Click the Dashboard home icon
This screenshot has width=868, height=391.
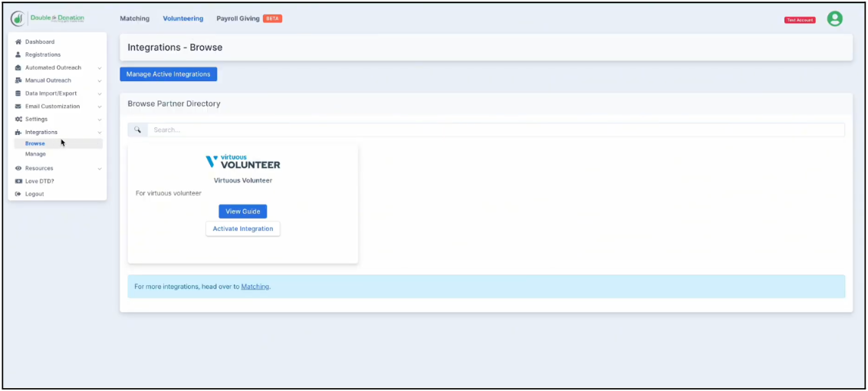click(x=18, y=42)
